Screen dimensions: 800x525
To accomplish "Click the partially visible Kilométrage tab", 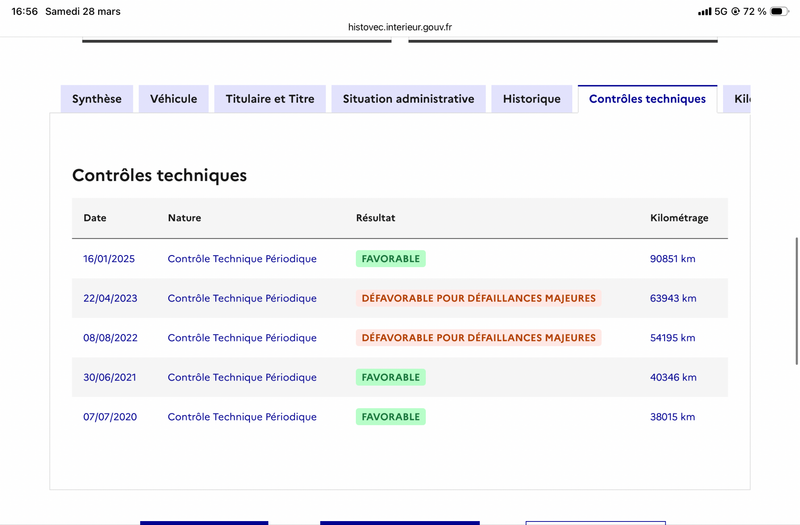I will coord(738,99).
